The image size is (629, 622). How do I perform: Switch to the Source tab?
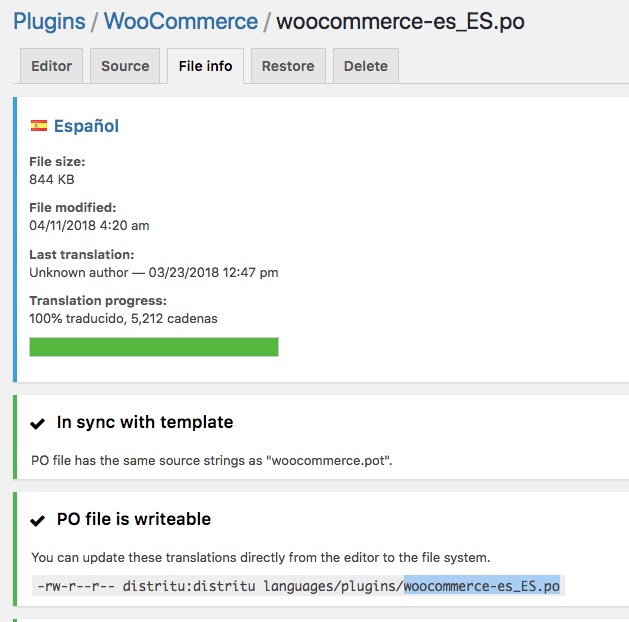coord(125,66)
